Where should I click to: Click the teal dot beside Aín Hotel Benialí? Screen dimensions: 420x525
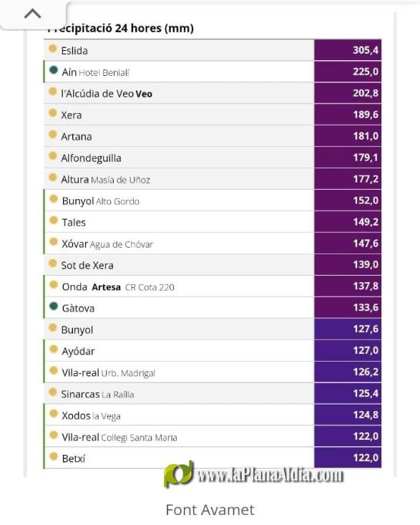point(54,70)
